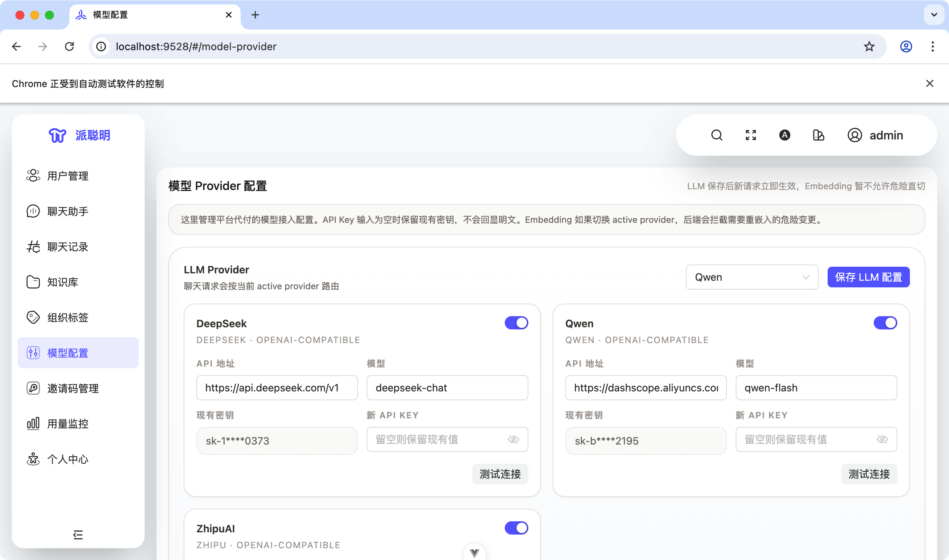Viewport: 949px width, 560px height.
Task: Disable the DeepSeek provider switch
Action: (x=516, y=323)
